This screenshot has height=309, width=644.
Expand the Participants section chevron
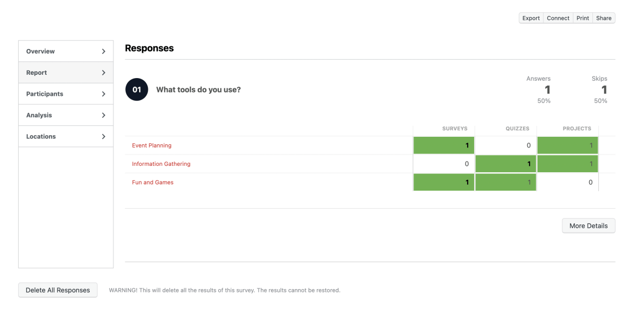tap(104, 94)
